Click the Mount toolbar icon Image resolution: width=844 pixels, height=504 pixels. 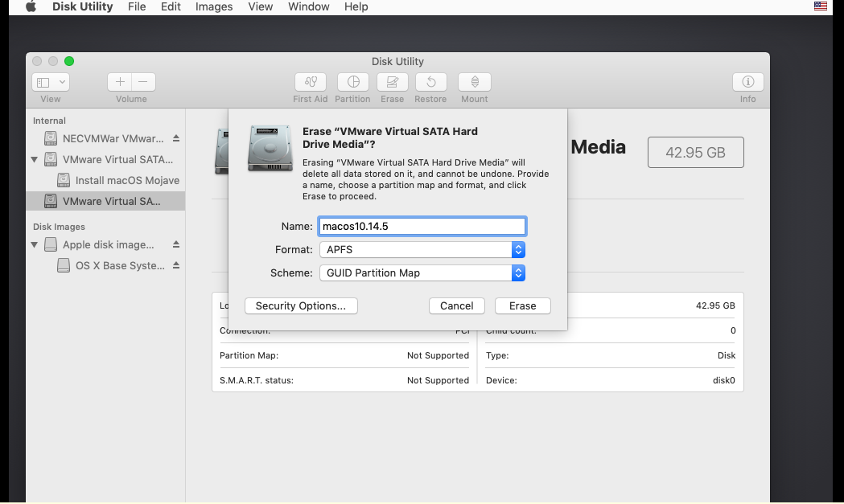[x=474, y=82]
